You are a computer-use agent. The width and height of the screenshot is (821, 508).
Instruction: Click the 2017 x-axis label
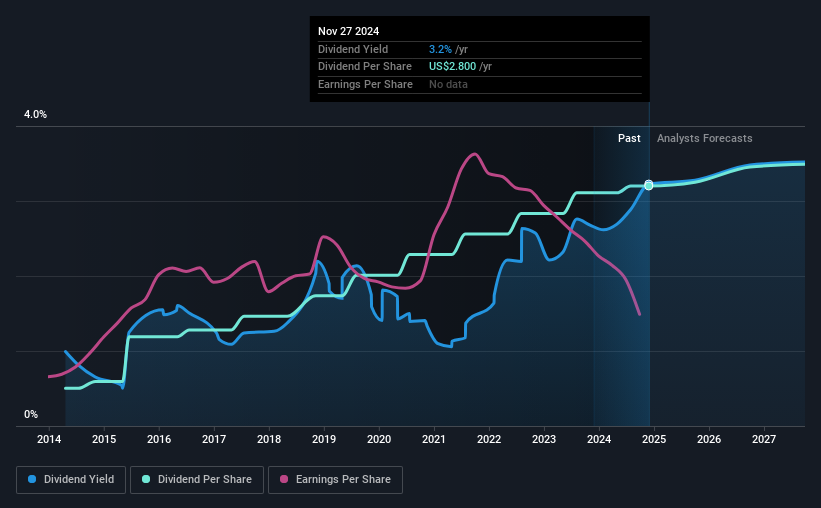[x=214, y=439]
